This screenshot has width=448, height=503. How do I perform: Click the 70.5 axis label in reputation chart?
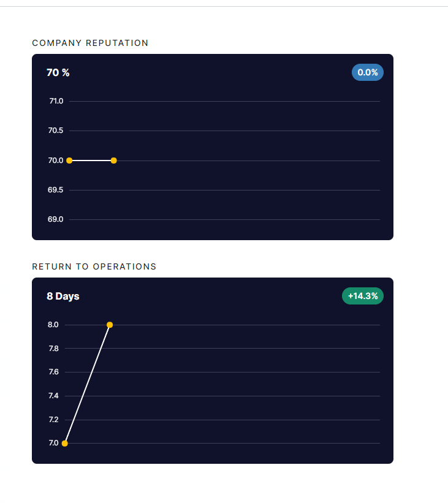[56, 130]
